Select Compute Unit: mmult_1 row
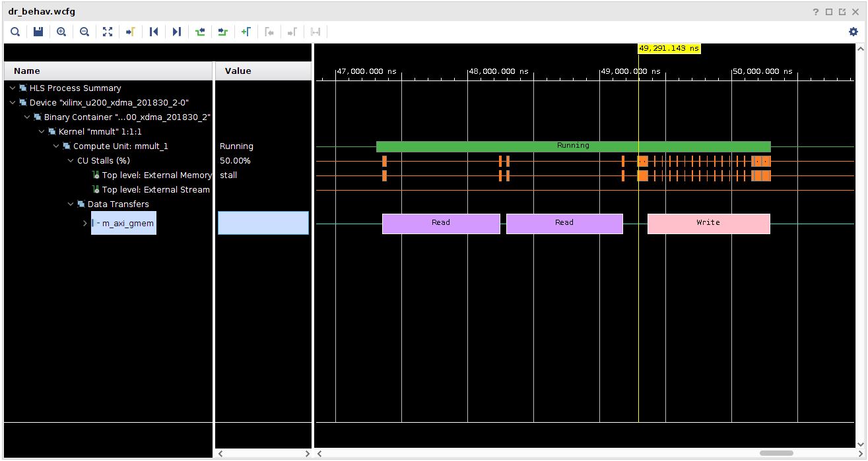The width and height of the screenshot is (868, 461). coord(120,146)
